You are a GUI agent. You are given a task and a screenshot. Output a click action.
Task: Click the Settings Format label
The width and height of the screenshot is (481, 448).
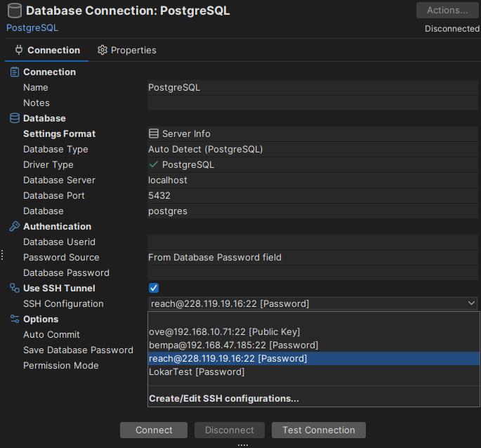[60, 133]
